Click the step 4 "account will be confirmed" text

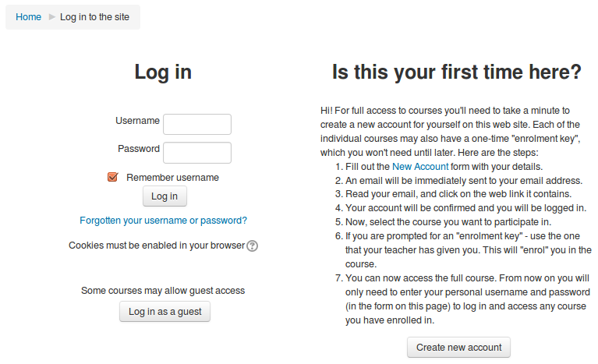pyautogui.click(x=465, y=208)
